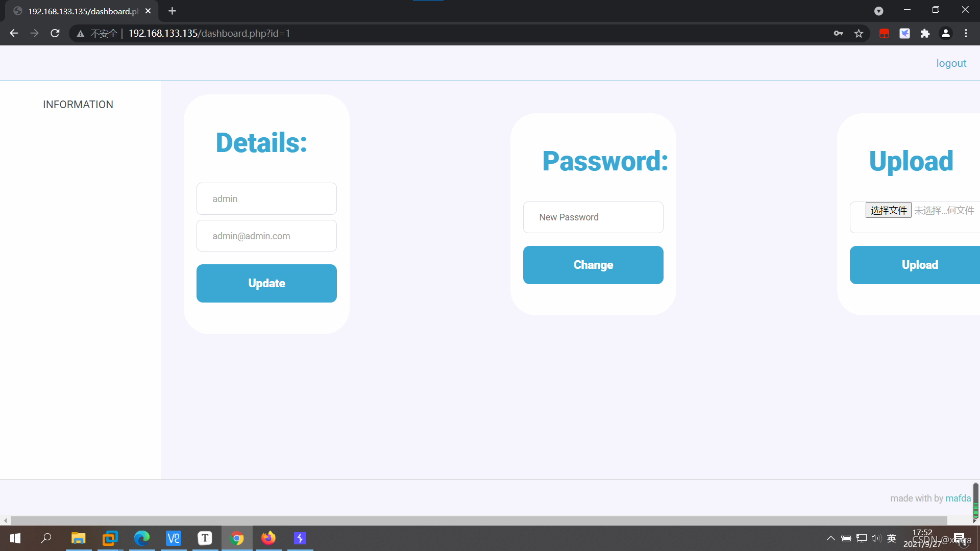Click the horizontal page scrollbar
This screenshot has width=980, height=551.
pos(479,520)
